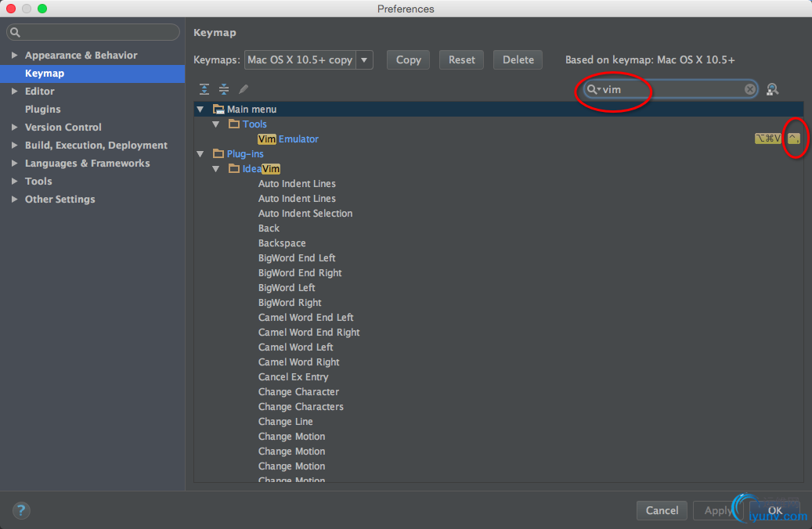Open Plugins in the settings sidebar
812x529 pixels.
pos(43,110)
